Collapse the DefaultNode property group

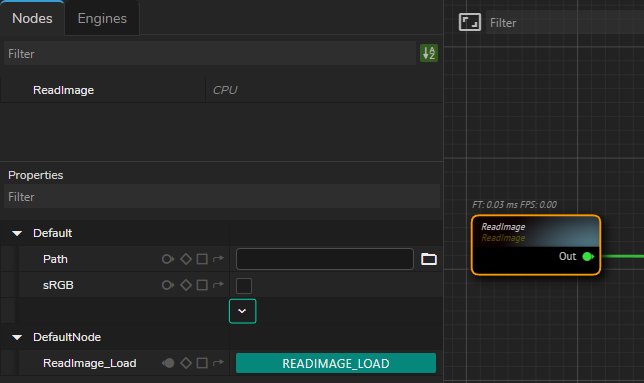(x=17, y=337)
